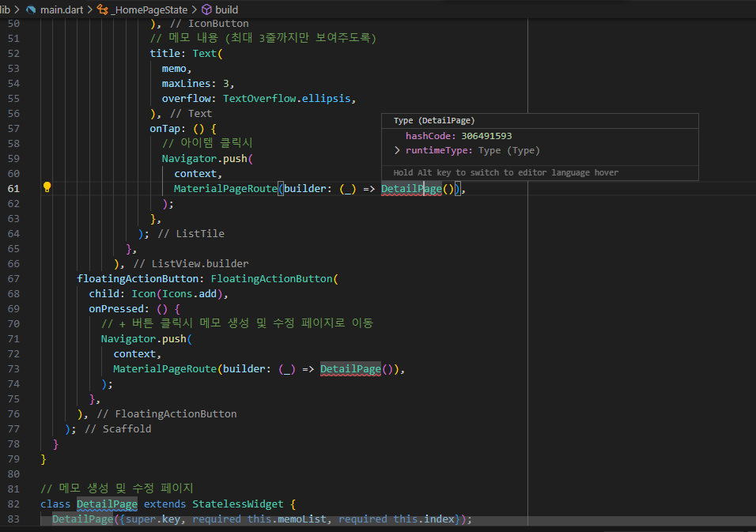Click context argument on line 60
The image size is (756, 532).
(195, 173)
